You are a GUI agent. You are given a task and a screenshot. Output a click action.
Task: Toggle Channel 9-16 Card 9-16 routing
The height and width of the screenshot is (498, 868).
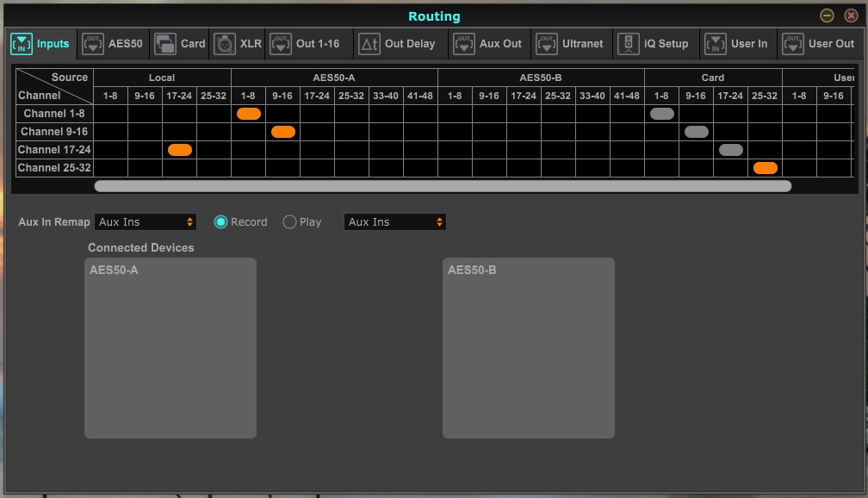(697, 132)
